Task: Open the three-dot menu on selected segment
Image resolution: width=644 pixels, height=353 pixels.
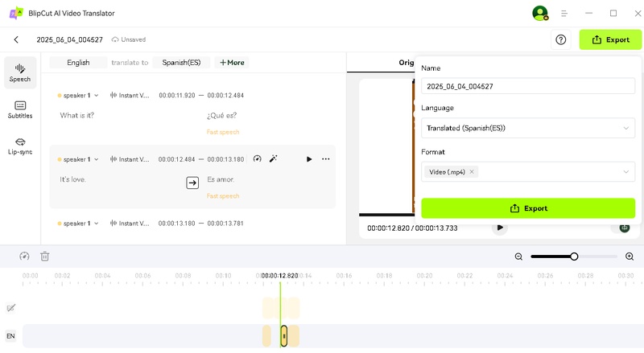Action: (x=326, y=159)
